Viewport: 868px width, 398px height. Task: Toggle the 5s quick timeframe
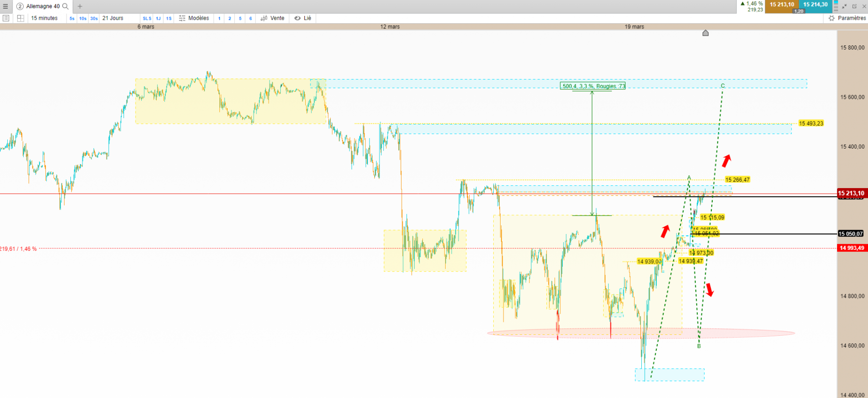(x=72, y=18)
